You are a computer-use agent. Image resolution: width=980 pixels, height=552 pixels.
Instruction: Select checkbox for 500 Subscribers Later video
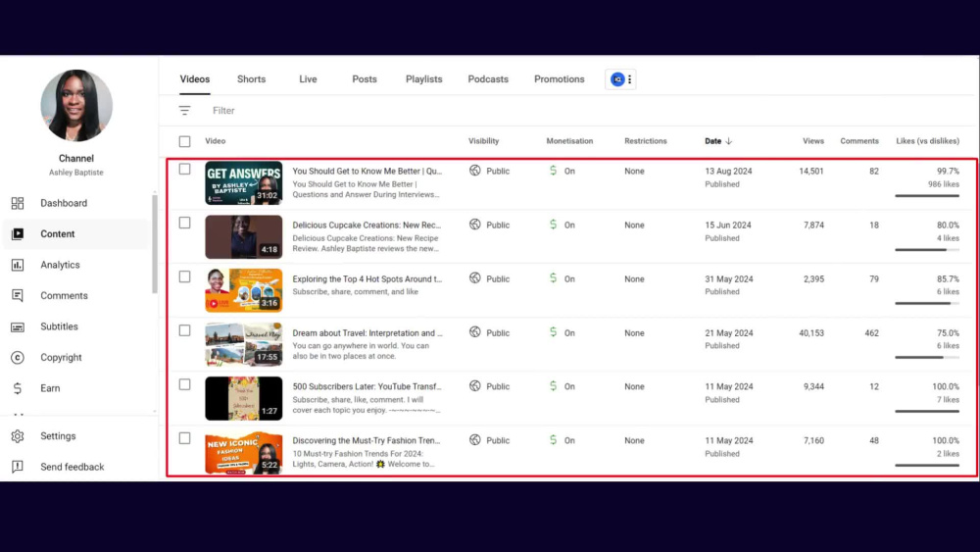point(184,384)
